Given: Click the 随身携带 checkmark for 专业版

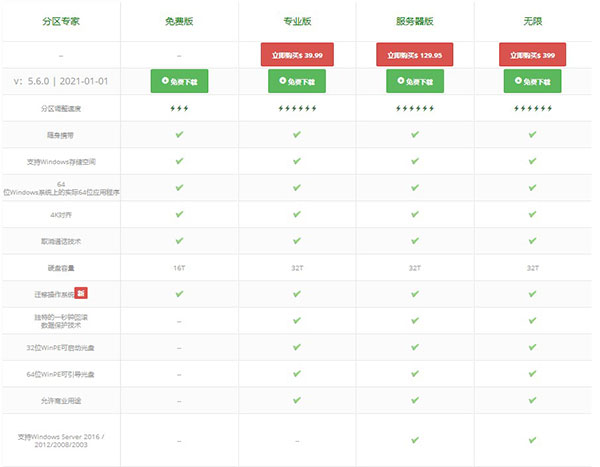Looking at the screenshot, I should [297, 134].
